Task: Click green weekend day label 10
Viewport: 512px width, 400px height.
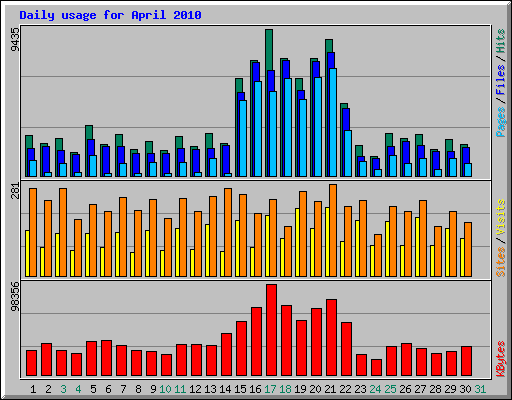Action: pyautogui.click(x=165, y=389)
